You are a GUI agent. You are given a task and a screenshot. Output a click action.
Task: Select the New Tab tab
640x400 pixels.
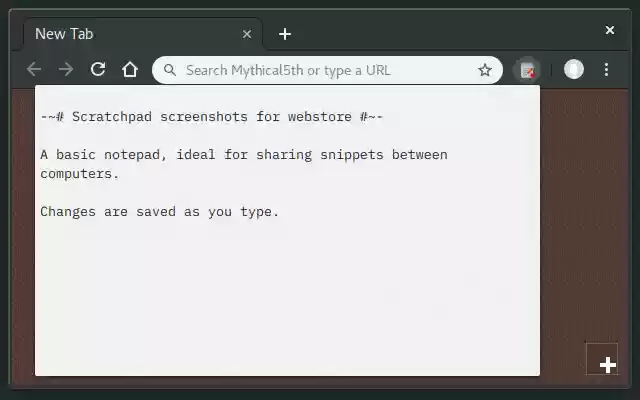(x=143, y=34)
